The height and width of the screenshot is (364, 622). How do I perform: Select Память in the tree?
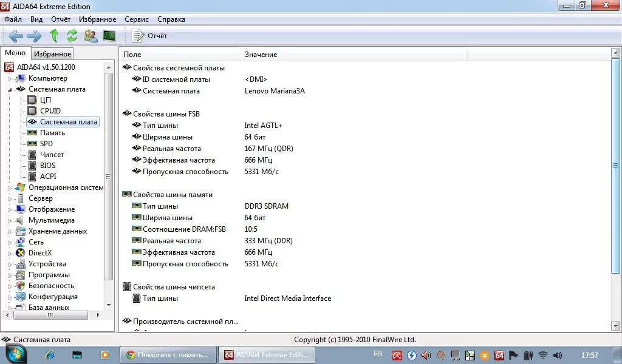[x=52, y=133]
